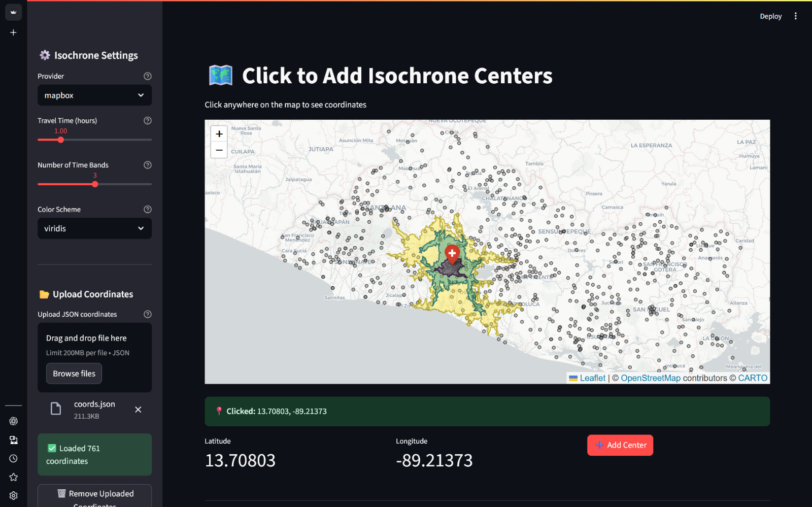
Task: Click the red isochrone center marker
Action: (452, 253)
